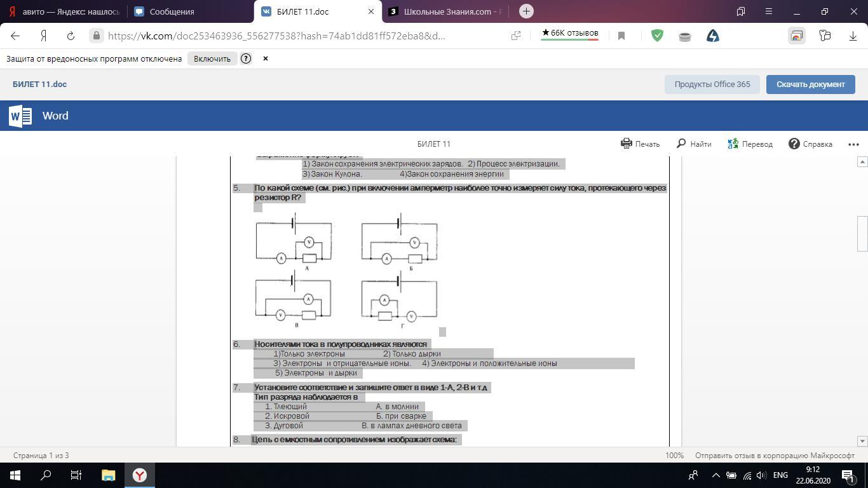Click Отправить отзыв в корпорацию Майкрософт link

(775, 456)
